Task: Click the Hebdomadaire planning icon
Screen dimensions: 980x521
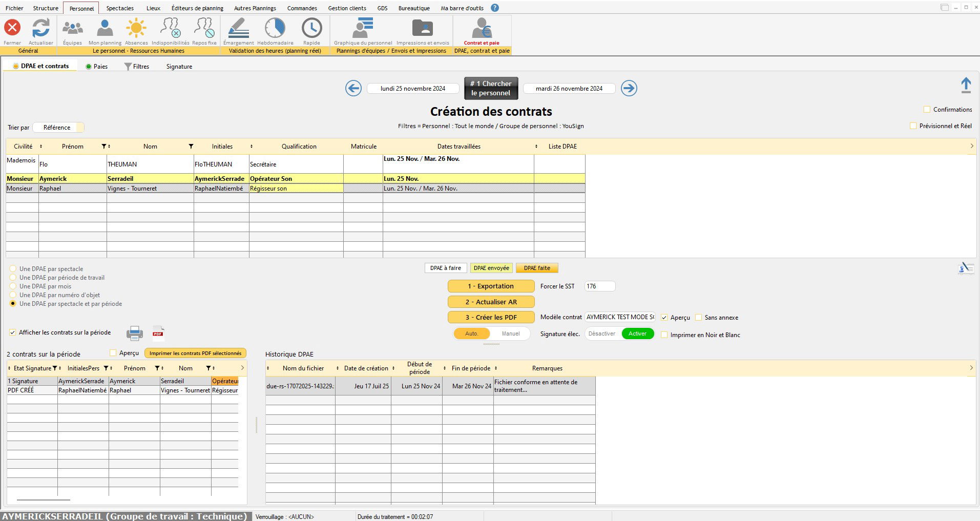Action: point(275,28)
